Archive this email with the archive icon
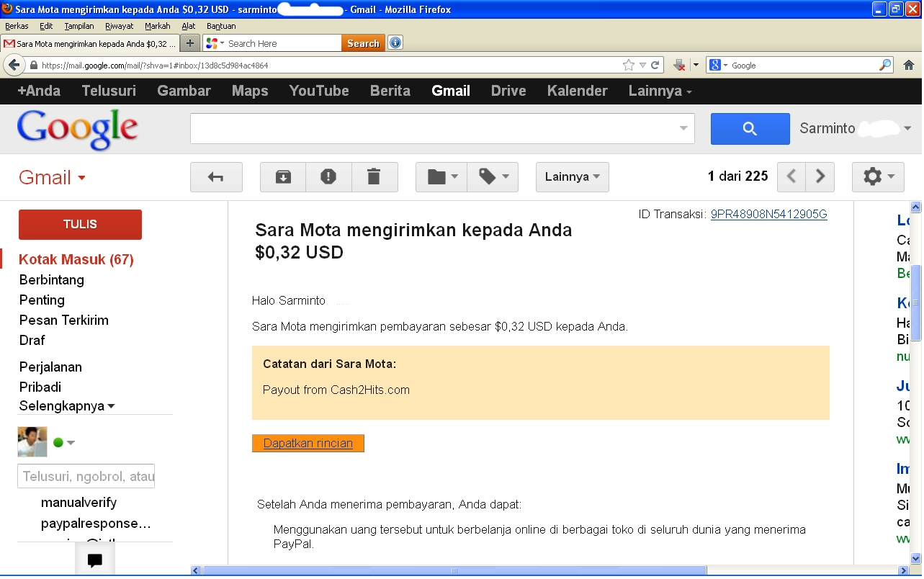Image resolution: width=924 pixels, height=579 pixels. pos(283,177)
